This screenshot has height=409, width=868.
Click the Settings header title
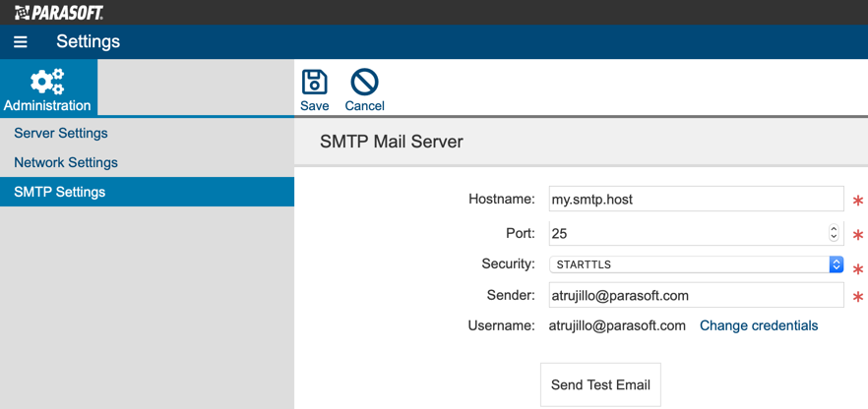(x=88, y=41)
